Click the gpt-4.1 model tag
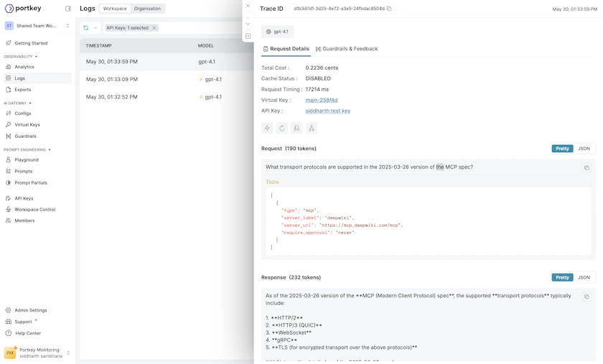The height and width of the screenshot is (364, 603). [x=277, y=32]
